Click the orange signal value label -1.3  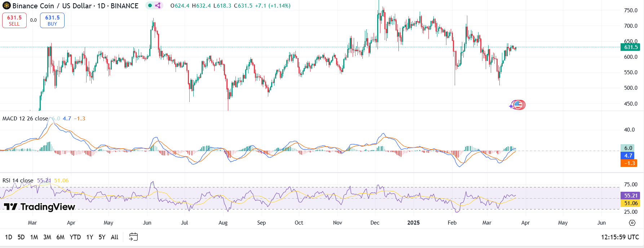pyautogui.click(x=629, y=163)
